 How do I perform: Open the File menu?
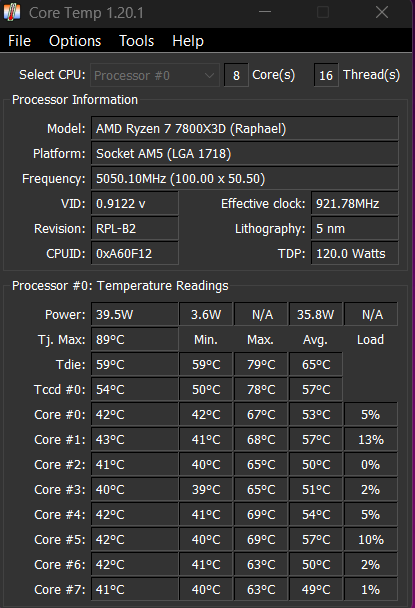point(19,41)
